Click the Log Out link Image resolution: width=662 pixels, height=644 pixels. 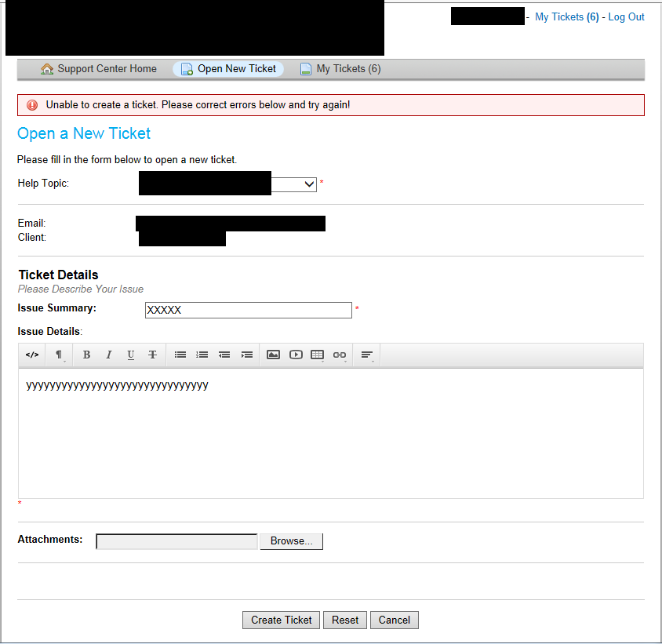(x=626, y=17)
